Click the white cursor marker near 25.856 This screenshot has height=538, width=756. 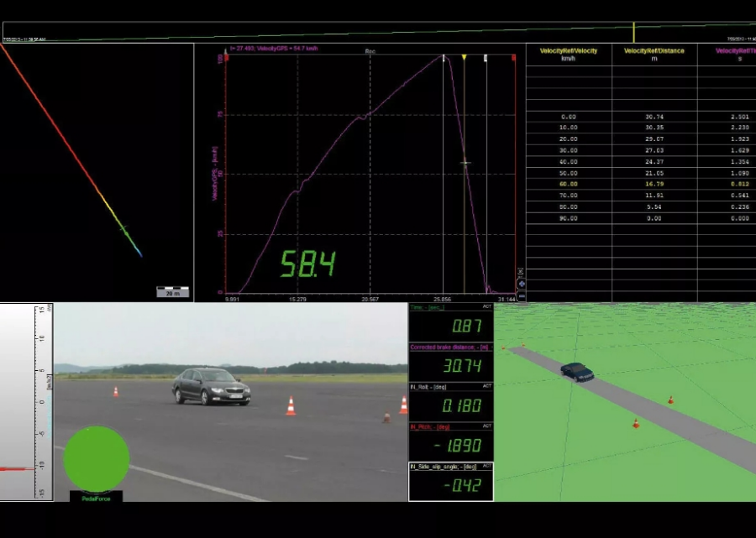(444, 58)
